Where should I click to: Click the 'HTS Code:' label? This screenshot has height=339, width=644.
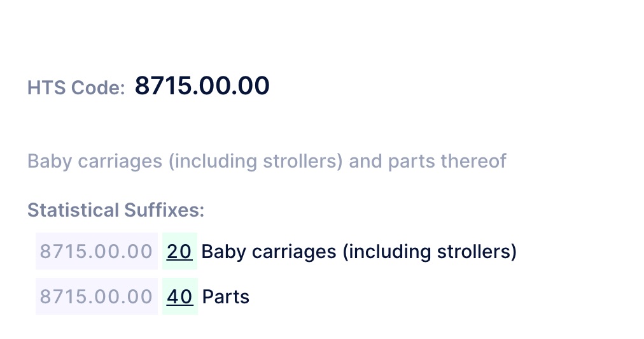[76, 88]
